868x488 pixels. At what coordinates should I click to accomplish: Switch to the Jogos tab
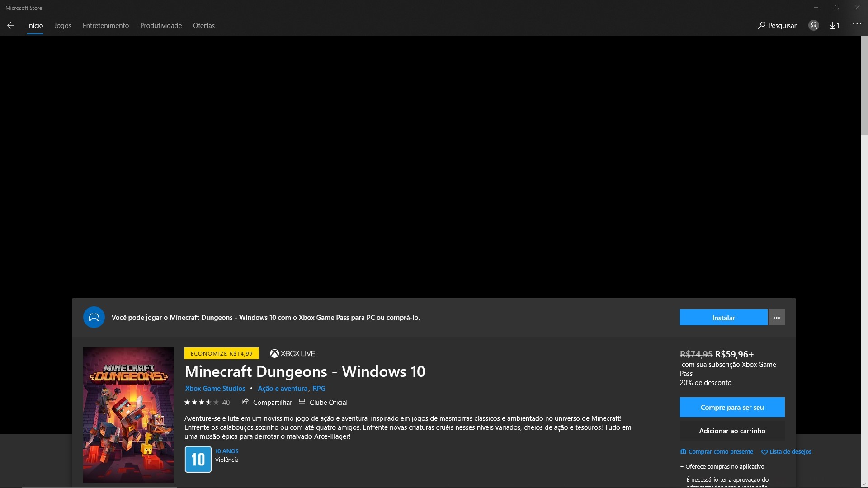click(x=63, y=26)
